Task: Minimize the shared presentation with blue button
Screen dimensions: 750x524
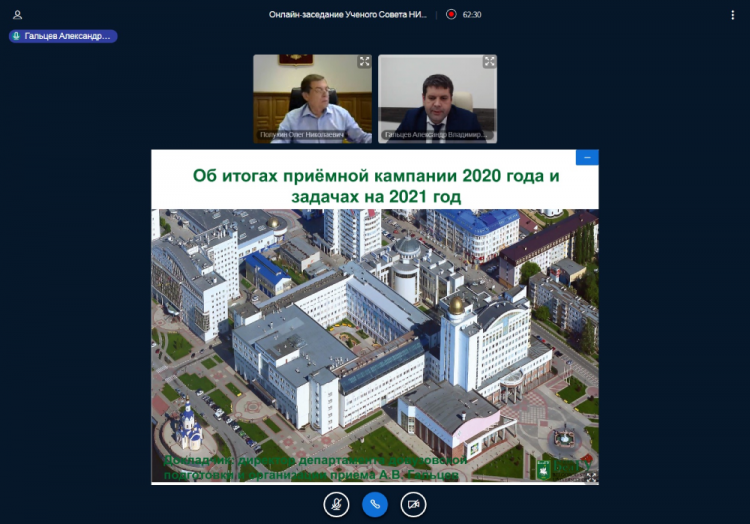Action: click(587, 157)
